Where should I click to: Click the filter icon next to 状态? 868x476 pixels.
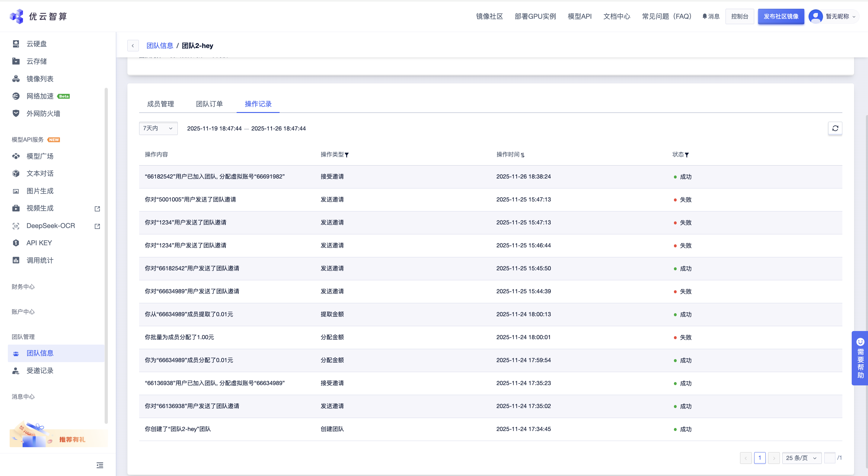pyautogui.click(x=687, y=155)
